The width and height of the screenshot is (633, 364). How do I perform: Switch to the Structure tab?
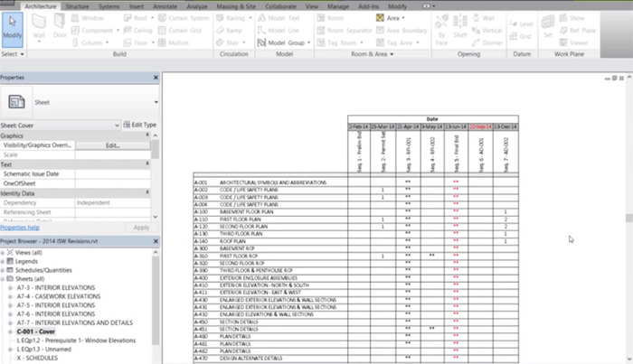point(77,6)
